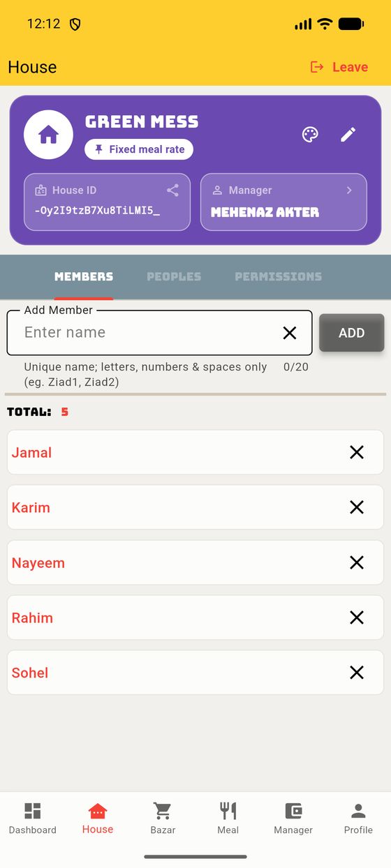The height and width of the screenshot is (868, 391).
Task: Leave the house via Leave button
Action: point(339,67)
